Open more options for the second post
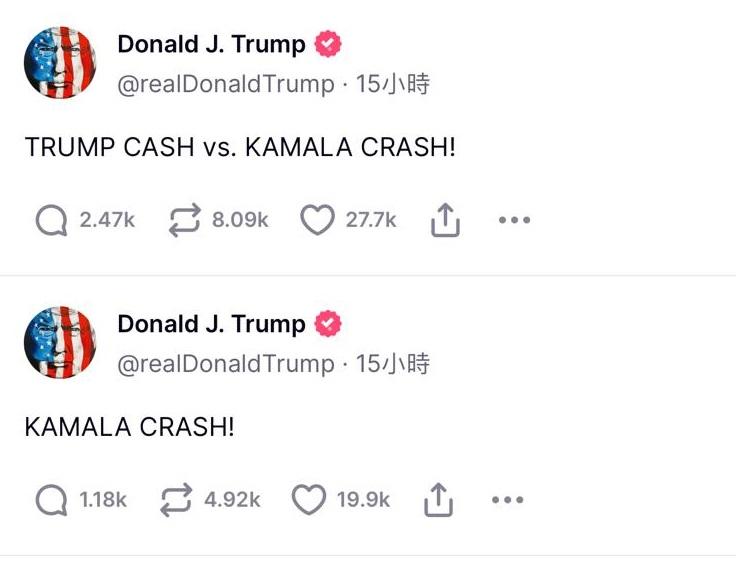Viewport: 736px width, 568px height. click(x=505, y=501)
